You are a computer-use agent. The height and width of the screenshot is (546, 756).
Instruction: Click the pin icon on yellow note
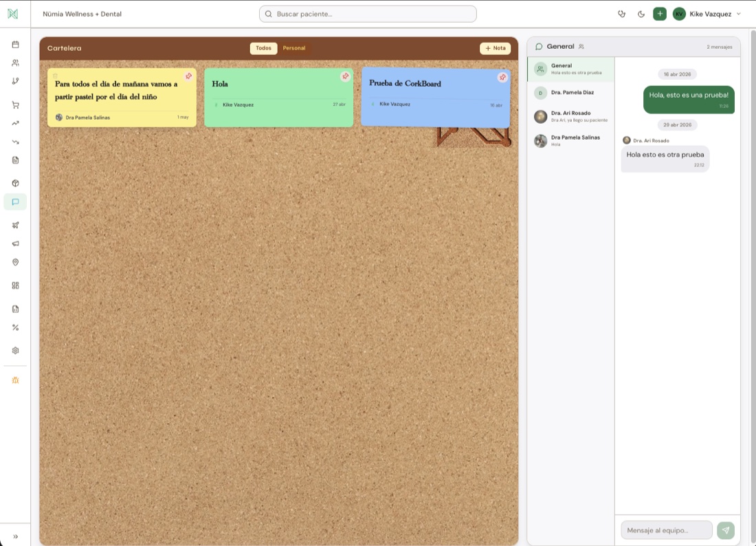188,76
